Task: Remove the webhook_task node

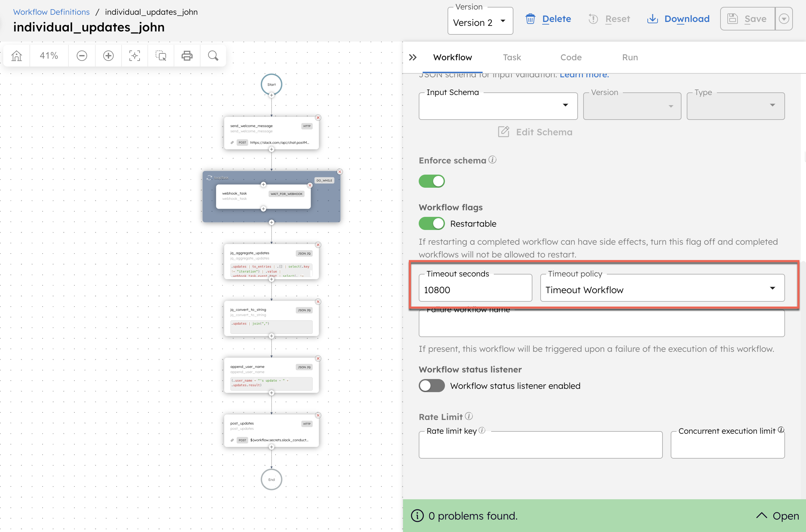Action: click(x=310, y=185)
